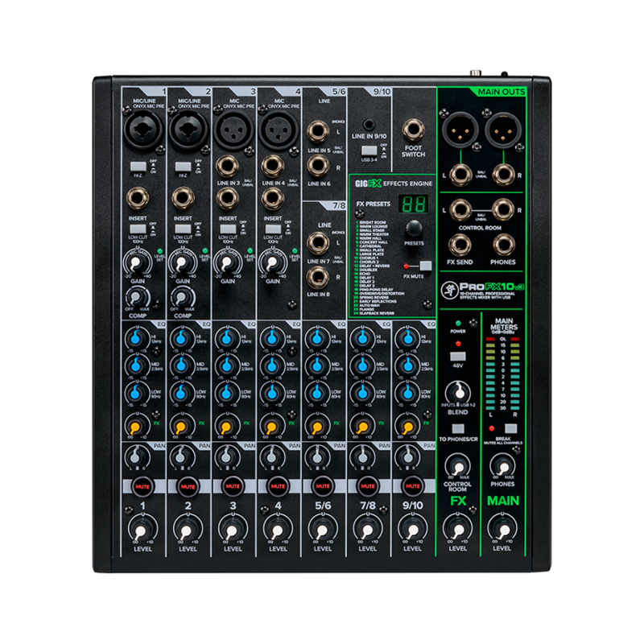Click the LINE IN 3 jack

pos(228,166)
